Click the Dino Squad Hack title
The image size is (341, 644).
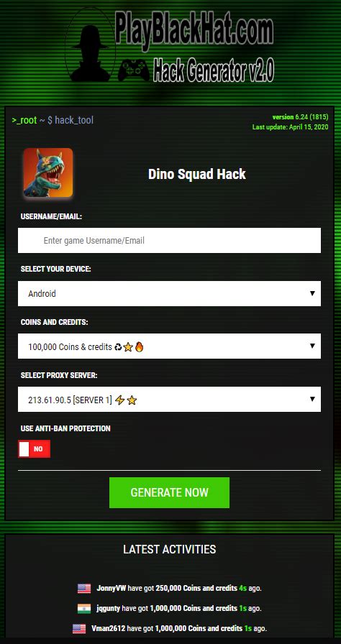(197, 174)
